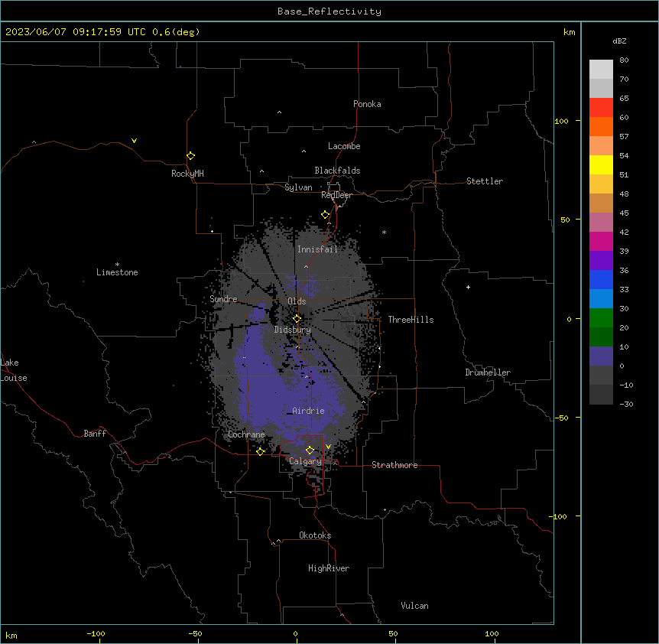The height and width of the screenshot is (644, 659).
Task: Click the Didsbury town label
Action: click(293, 330)
